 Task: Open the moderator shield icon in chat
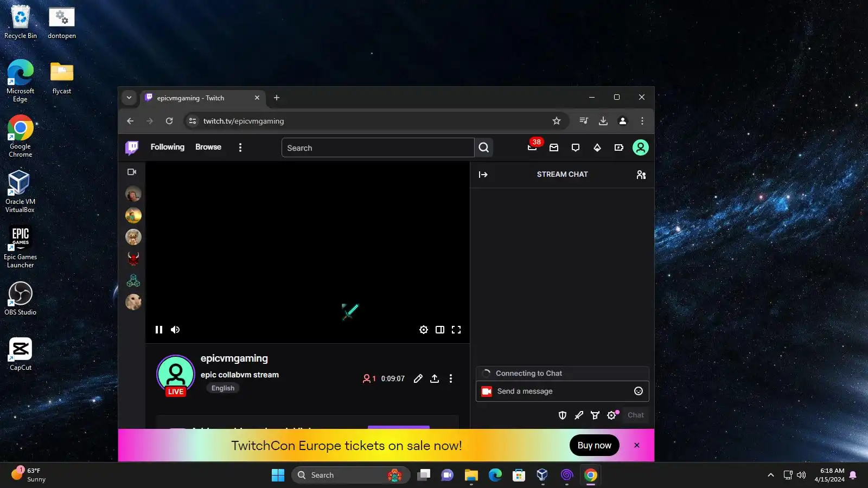[x=563, y=415]
